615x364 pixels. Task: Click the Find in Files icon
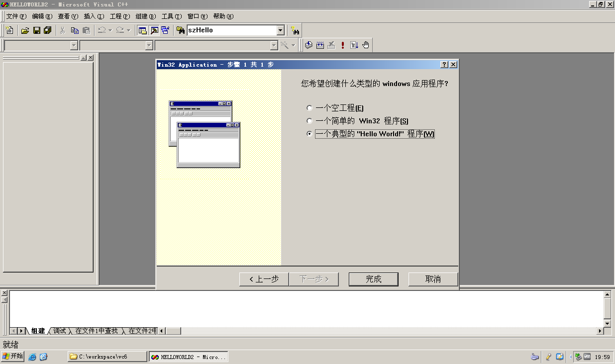click(x=181, y=30)
